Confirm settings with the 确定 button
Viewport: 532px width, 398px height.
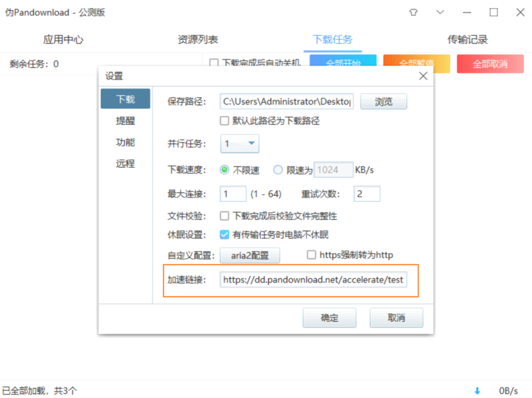[329, 318]
